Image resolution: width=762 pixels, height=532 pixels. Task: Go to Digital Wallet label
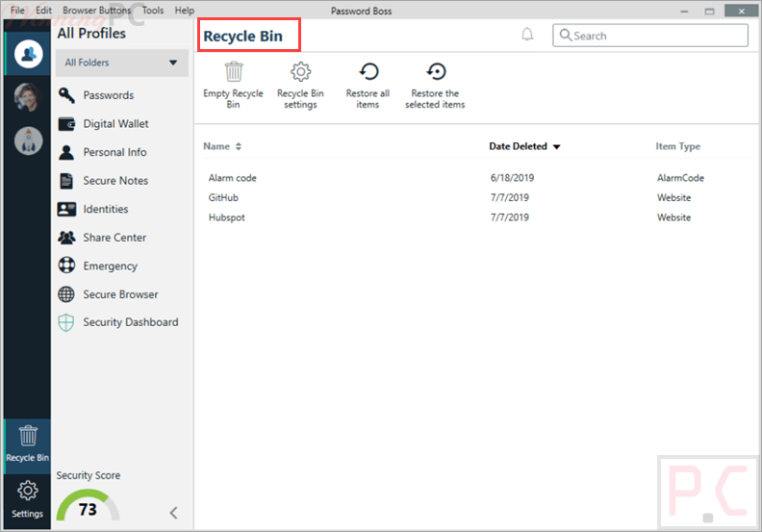pyautogui.click(x=115, y=124)
